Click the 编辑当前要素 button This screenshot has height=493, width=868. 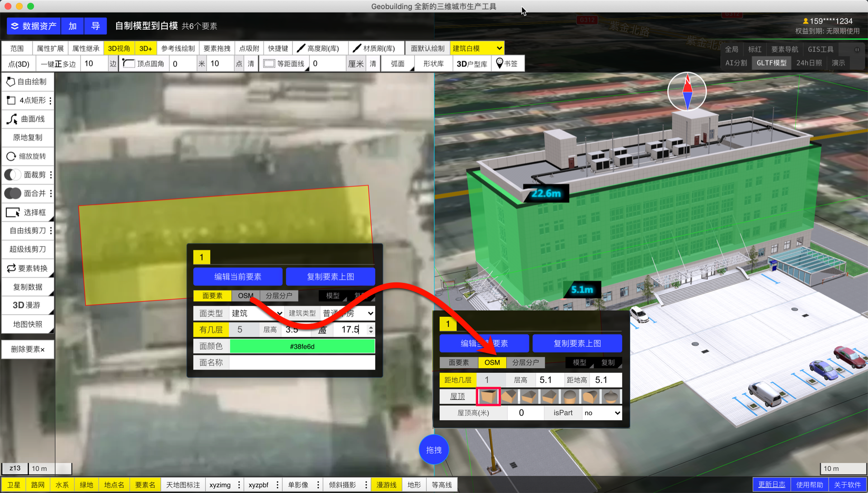(238, 277)
